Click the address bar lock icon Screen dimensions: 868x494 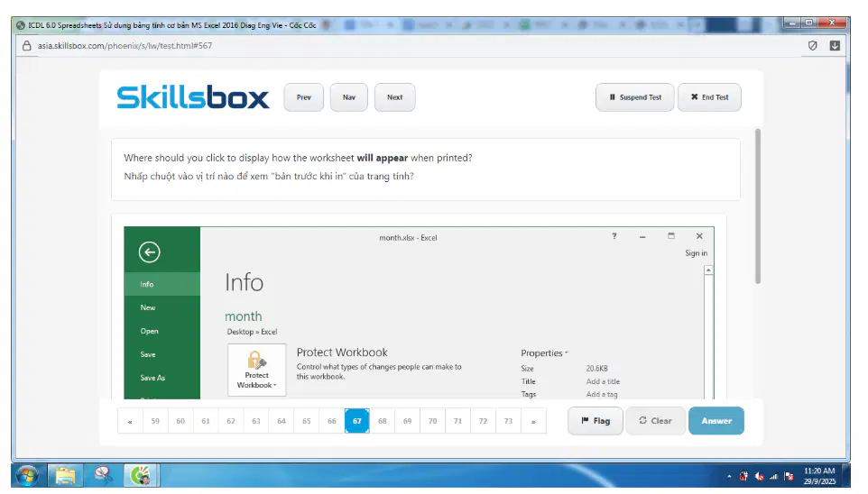coord(26,45)
